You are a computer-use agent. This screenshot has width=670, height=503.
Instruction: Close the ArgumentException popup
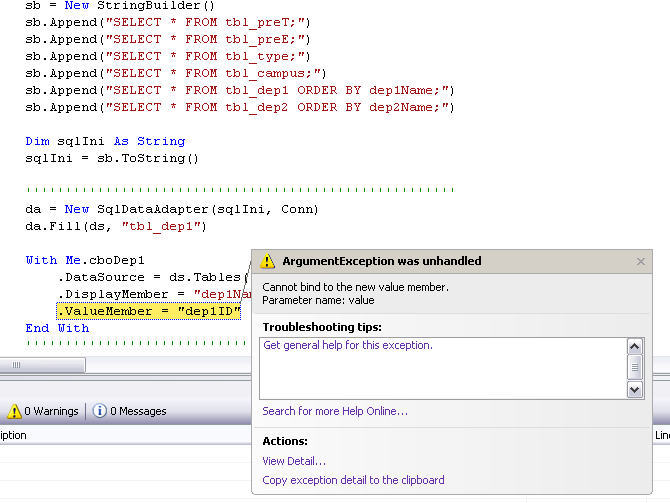pos(641,261)
